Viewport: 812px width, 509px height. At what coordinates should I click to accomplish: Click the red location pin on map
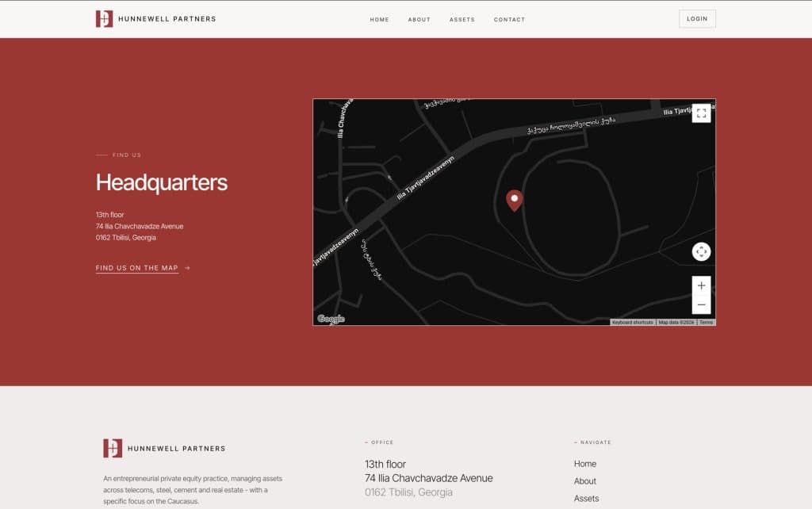pyautogui.click(x=514, y=201)
